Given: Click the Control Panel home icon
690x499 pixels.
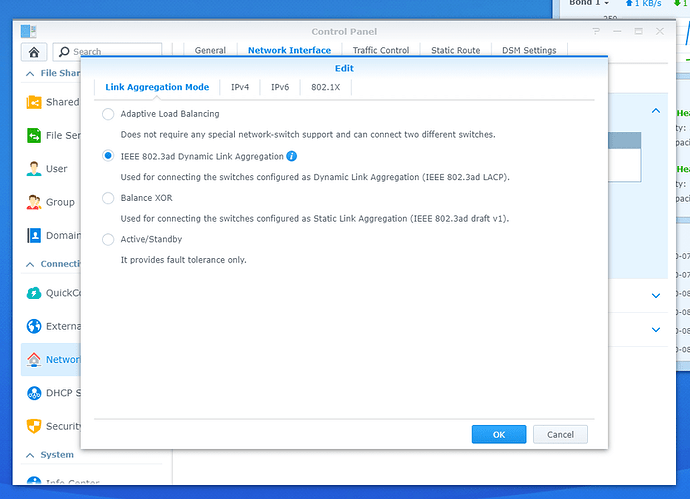Looking at the screenshot, I should 34,52.
